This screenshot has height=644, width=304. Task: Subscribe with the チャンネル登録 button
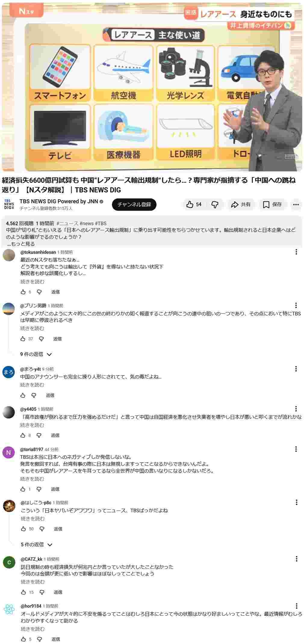pyautogui.click(x=134, y=204)
